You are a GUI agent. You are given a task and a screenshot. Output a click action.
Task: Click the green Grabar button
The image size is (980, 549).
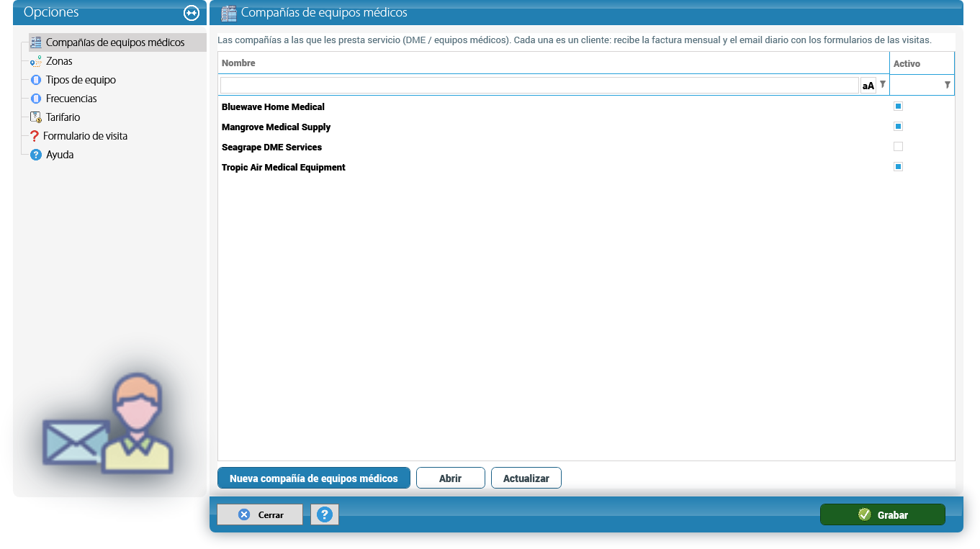[x=883, y=514]
